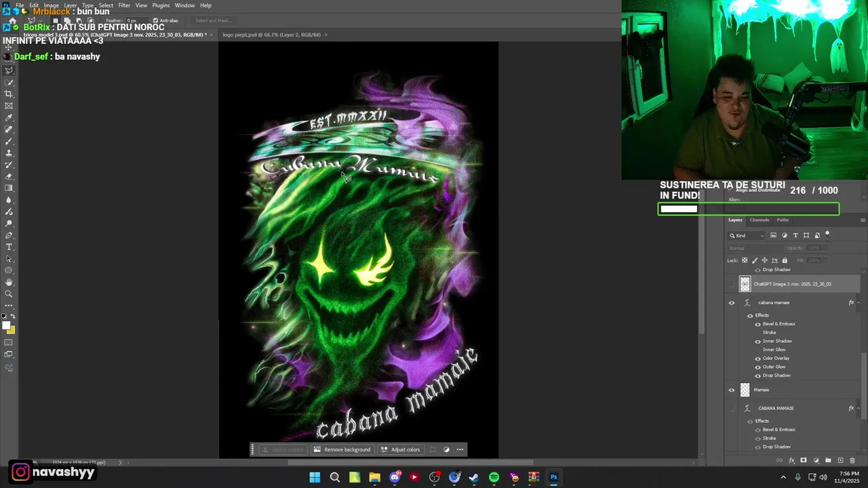Select the Pen tool
The image size is (868, 488).
(9, 235)
